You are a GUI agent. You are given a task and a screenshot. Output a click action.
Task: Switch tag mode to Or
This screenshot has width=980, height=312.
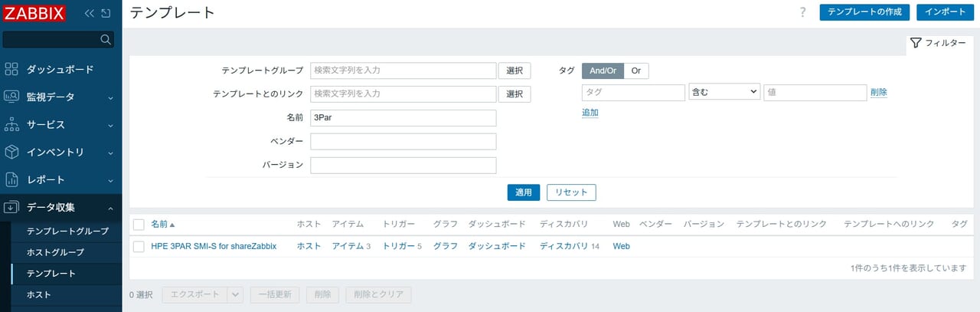point(635,71)
